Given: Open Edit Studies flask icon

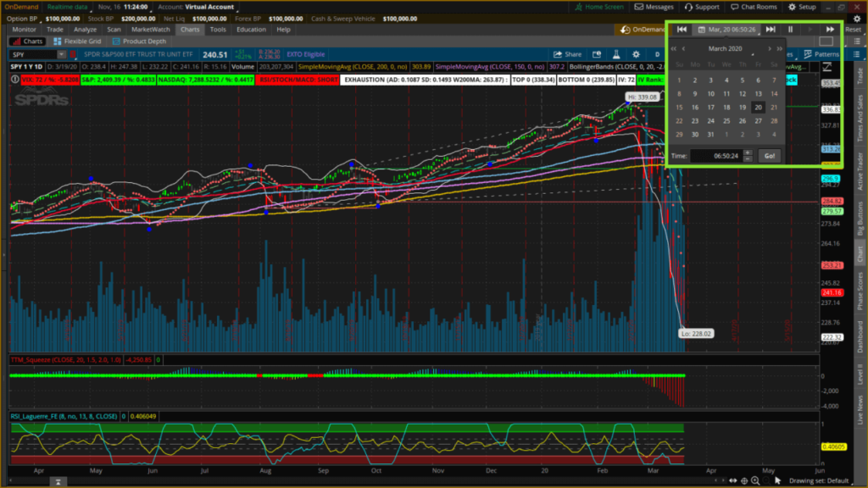Looking at the screenshot, I should [616, 54].
